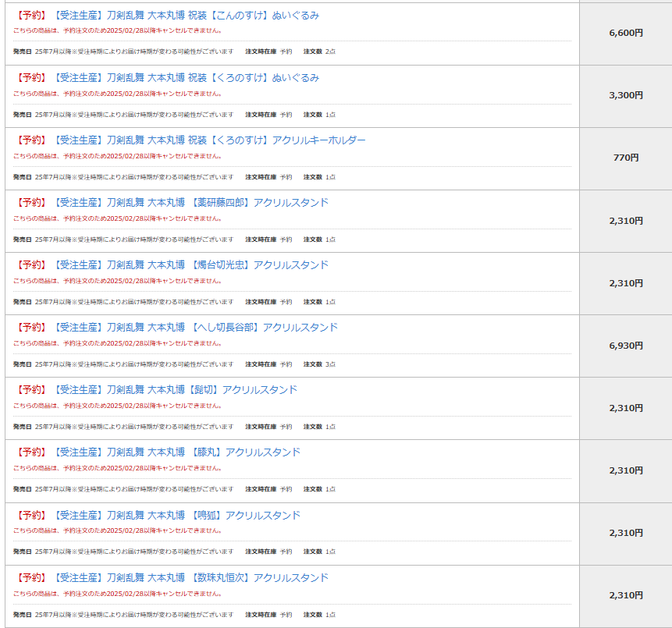Viewport: 672px width, 628px height.
Task: Click the 770円 price
Action: 626,158
